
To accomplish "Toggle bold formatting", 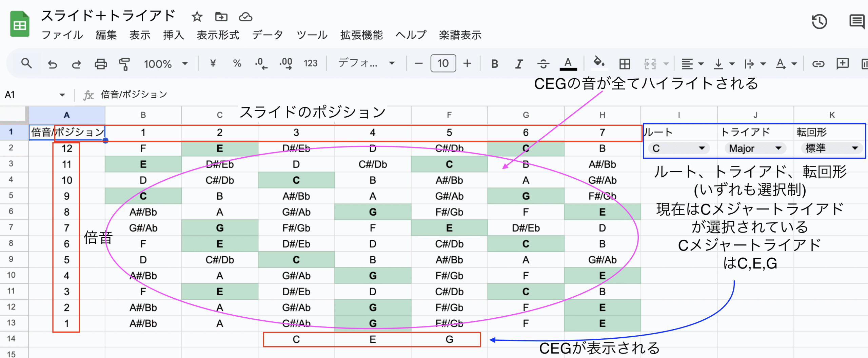I will [x=495, y=64].
